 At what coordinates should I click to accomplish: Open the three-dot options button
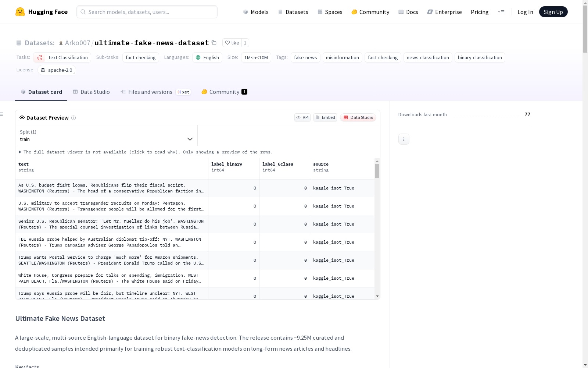pyautogui.click(x=404, y=139)
